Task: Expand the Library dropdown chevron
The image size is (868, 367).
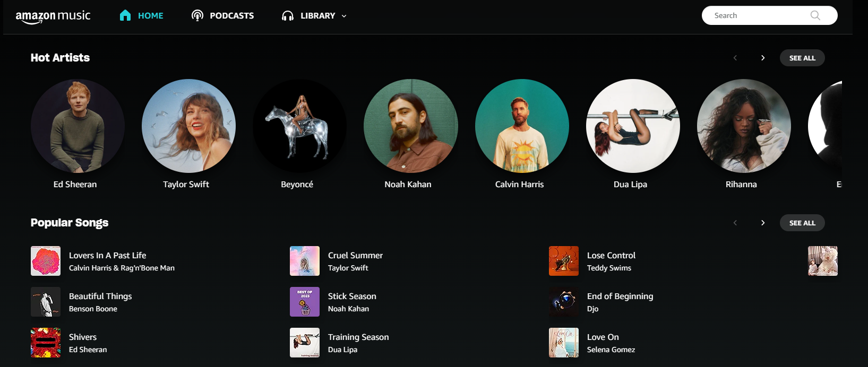Action: [x=344, y=16]
